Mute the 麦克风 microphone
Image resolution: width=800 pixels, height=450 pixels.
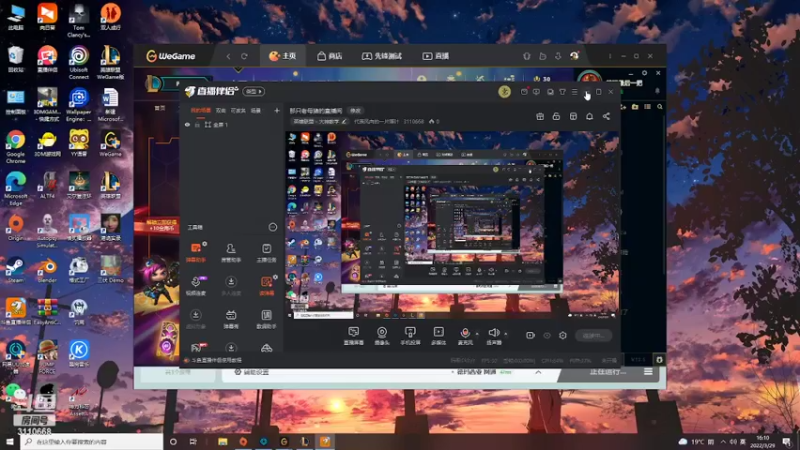[465, 336]
